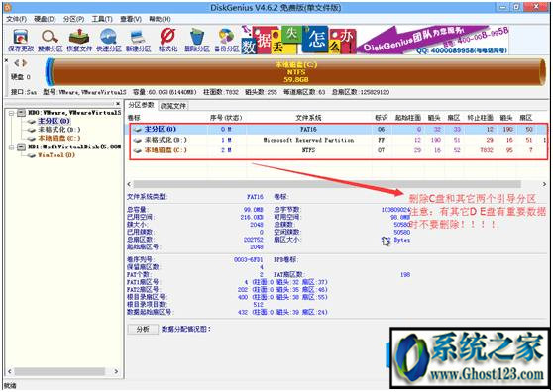Viewport: 553px width, 392px height.
Task: Open the Tools (工具) menu
Action: 102,19
